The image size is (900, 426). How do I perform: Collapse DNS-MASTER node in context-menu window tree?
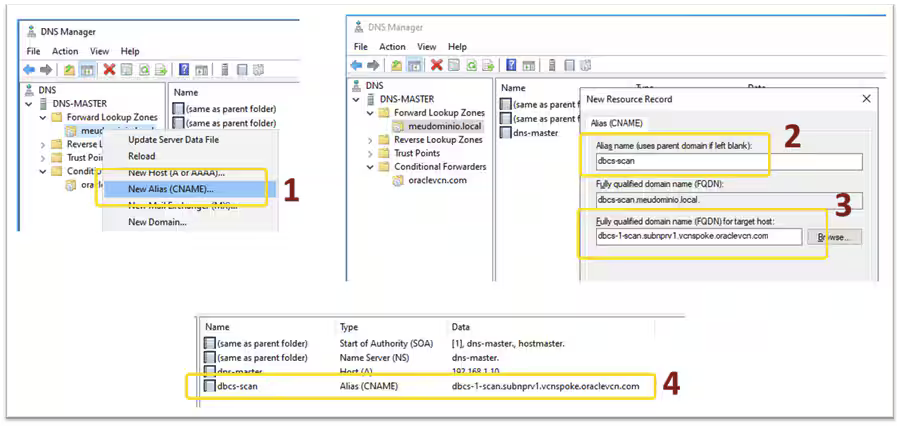pos(29,104)
